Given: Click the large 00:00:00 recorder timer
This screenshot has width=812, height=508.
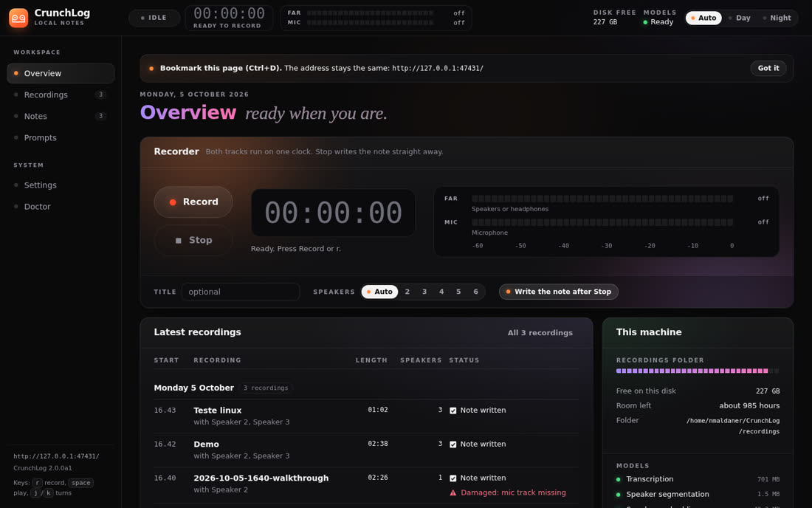Looking at the screenshot, I should (333, 213).
